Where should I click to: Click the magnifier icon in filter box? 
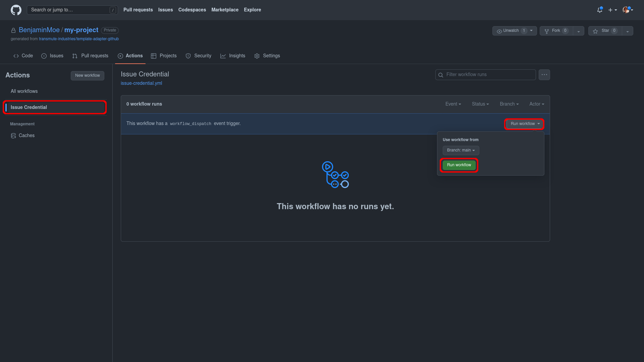pos(441,75)
